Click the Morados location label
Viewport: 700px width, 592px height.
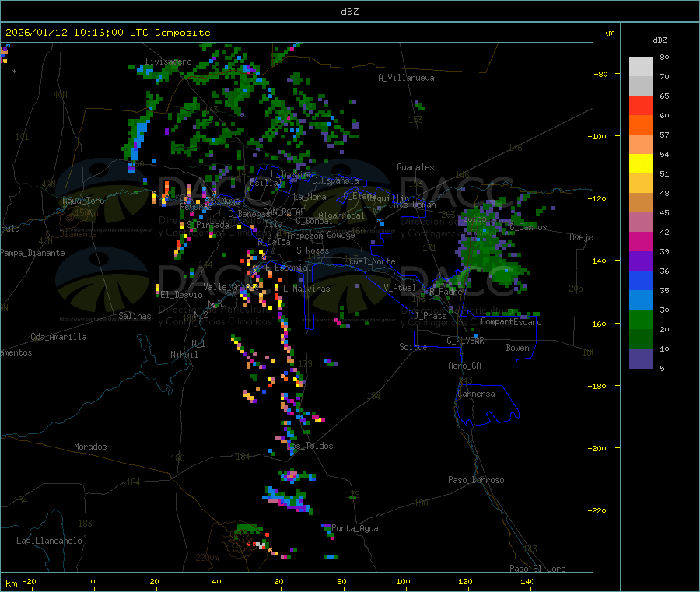(x=90, y=447)
